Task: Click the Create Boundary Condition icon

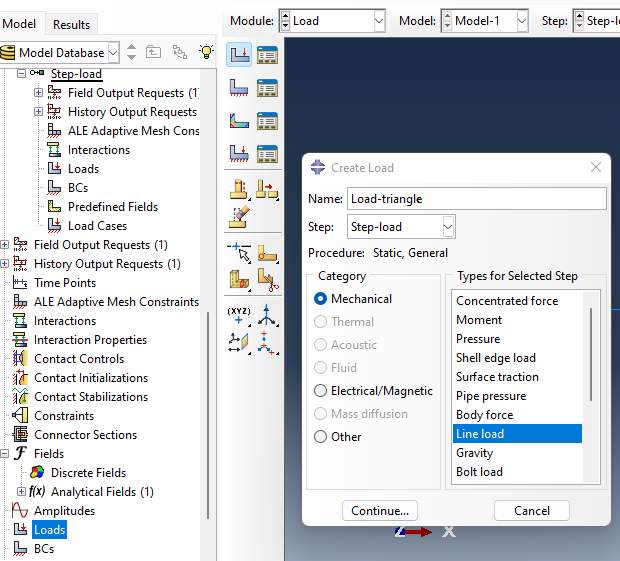Action: 239,88
